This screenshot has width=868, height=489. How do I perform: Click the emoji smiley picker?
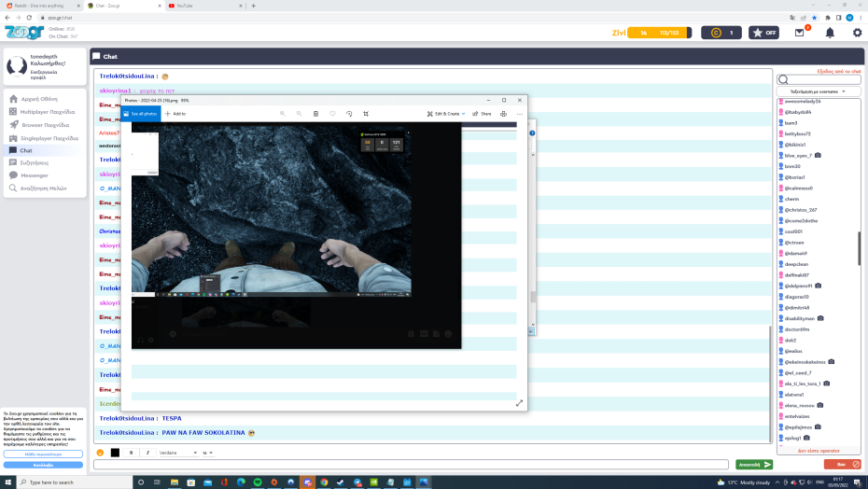[x=101, y=453]
